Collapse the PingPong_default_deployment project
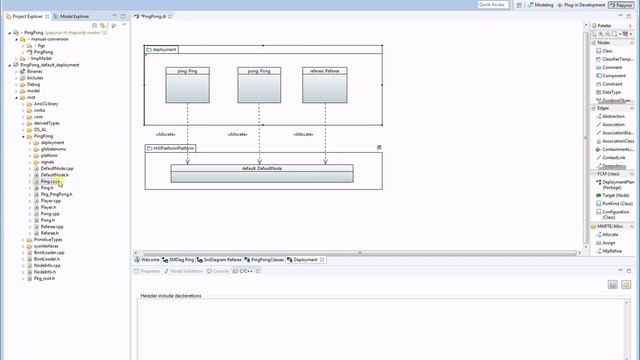The height and width of the screenshot is (360, 640). click(10, 65)
